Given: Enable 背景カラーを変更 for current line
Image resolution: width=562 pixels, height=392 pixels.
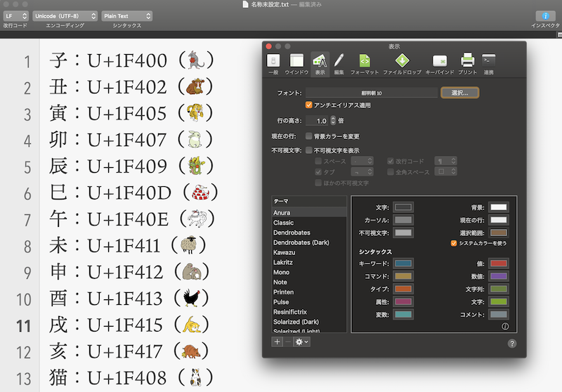Looking at the screenshot, I should click(x=309, y=136).
